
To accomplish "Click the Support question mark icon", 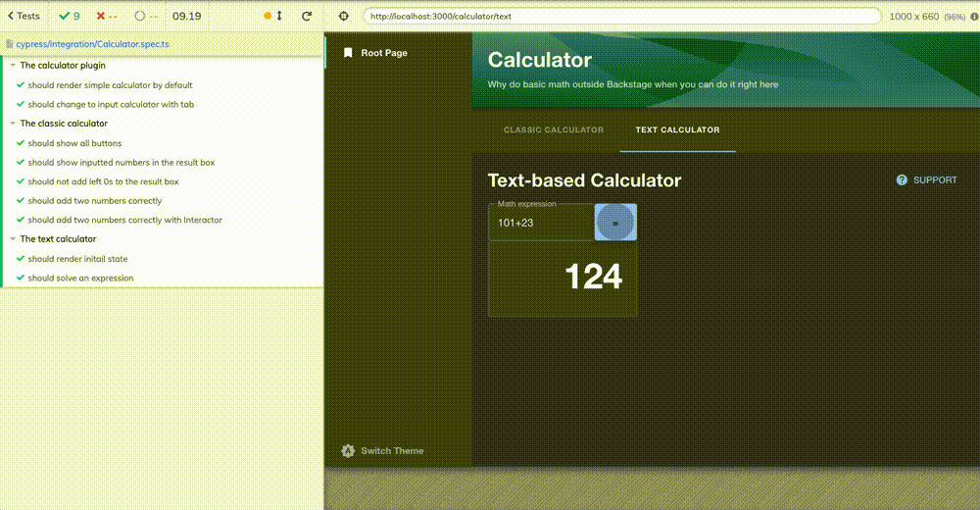I will pyautogui.click(x=902, y=180).
